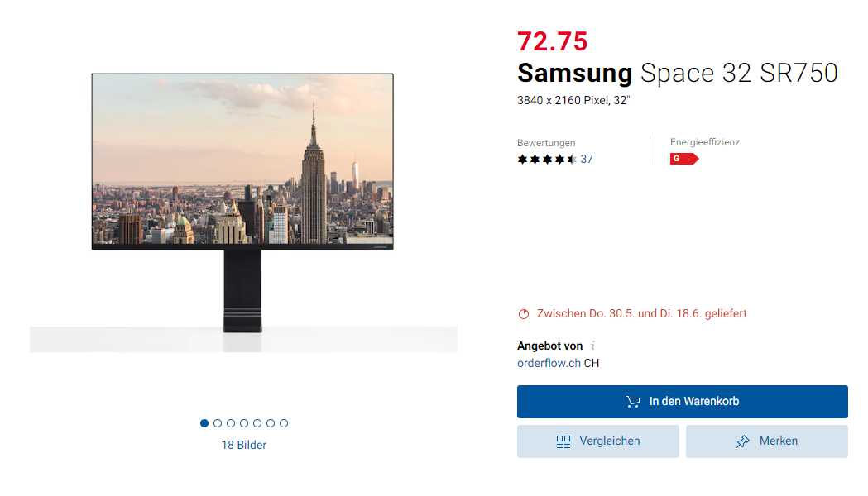Select the last image carousel dot

(x=284, y=423)
